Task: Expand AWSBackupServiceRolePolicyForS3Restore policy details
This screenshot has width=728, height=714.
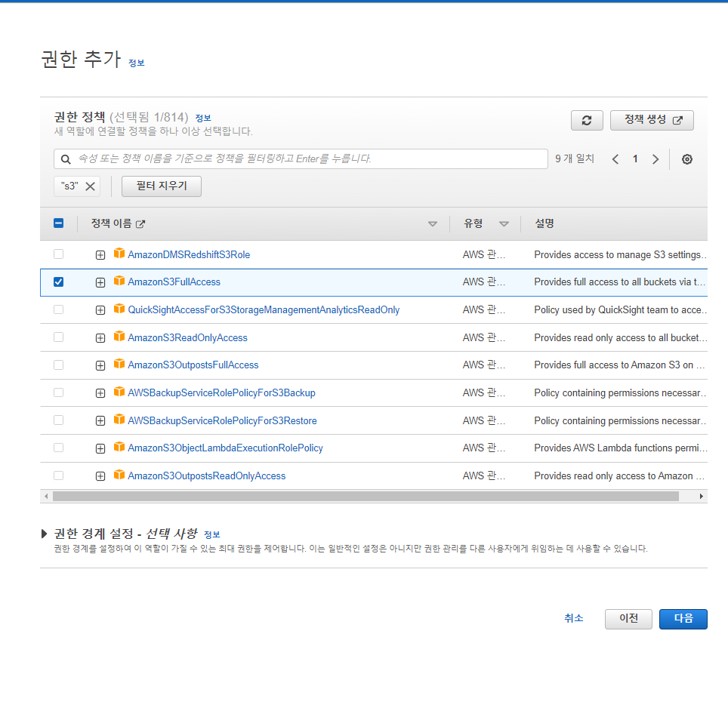Action: [x=100, y=421]
